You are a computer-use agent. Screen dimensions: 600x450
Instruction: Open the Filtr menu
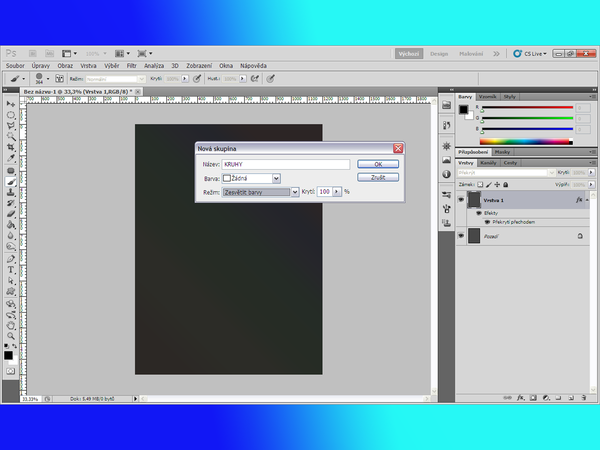[x=131, y=64]
